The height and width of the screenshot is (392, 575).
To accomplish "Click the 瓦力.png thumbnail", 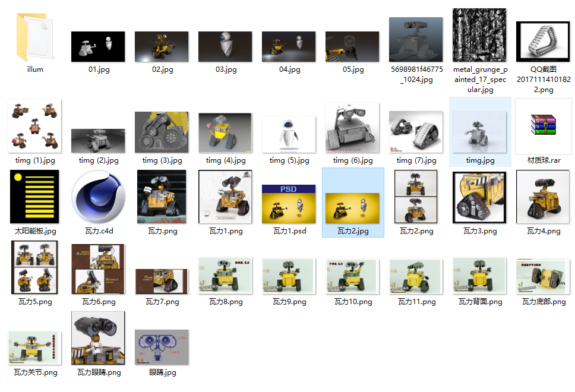I will tap(162, 197).
